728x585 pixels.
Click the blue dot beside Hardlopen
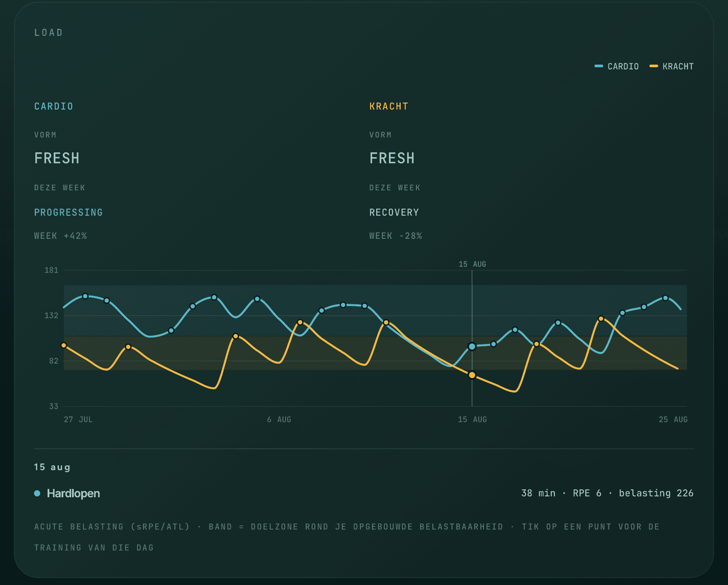click(37, 493)
